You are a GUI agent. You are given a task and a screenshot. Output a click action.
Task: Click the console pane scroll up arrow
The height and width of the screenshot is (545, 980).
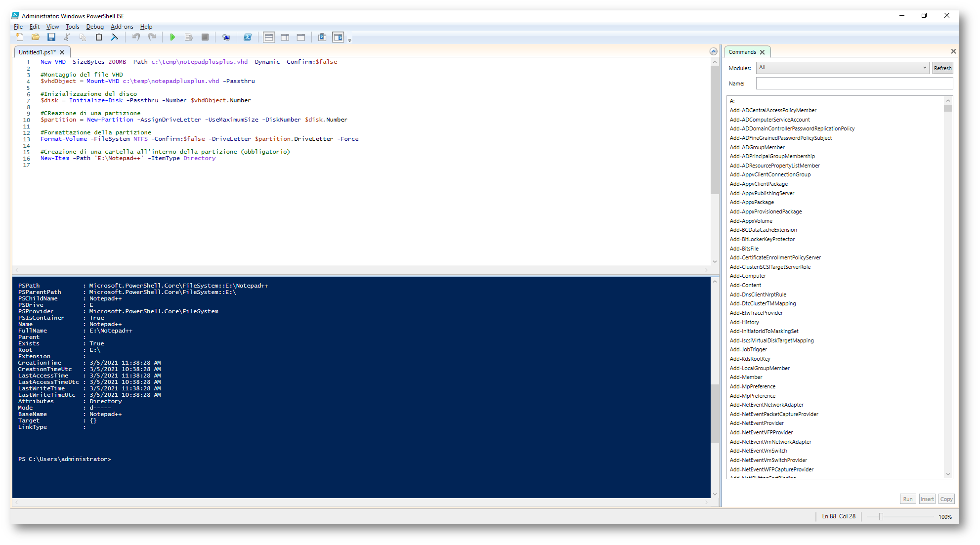715,282
